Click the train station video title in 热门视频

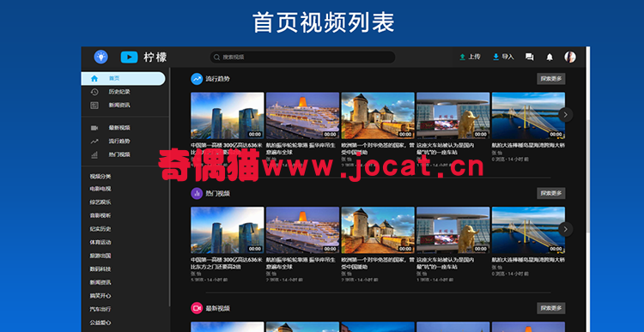point(445,263)
